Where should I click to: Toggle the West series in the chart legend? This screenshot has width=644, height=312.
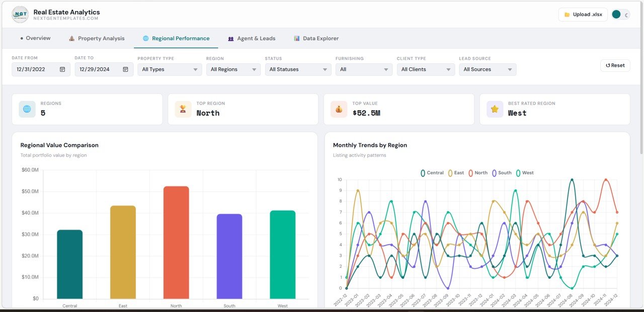525,172
